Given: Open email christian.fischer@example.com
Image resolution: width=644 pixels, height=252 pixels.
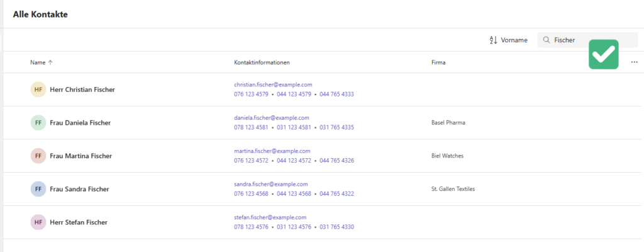Looking at the screenshot, I should pos(273,84).
